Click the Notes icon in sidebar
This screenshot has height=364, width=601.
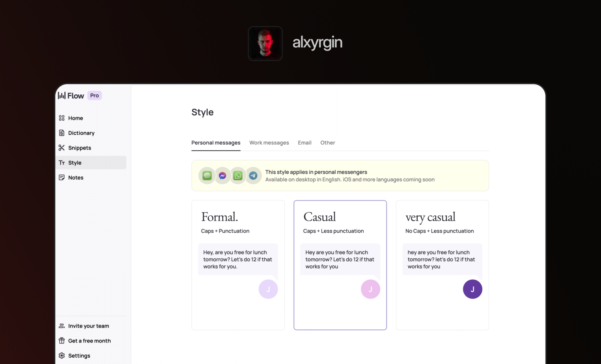pos(62,178)
